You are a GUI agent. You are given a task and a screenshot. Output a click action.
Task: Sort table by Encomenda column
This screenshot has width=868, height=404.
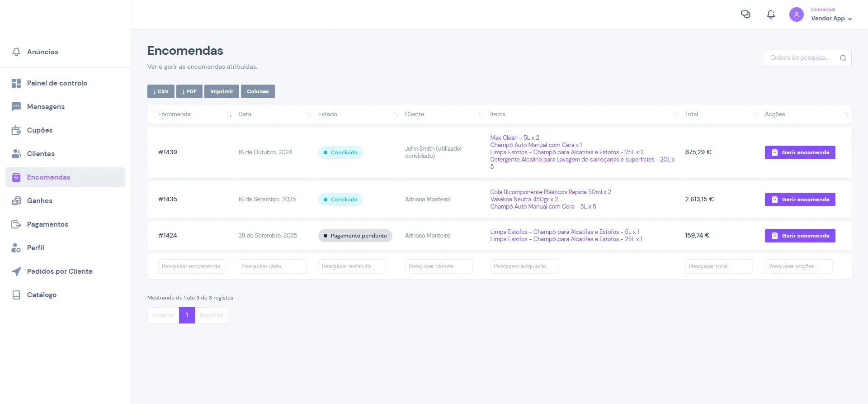coord(175,114)
